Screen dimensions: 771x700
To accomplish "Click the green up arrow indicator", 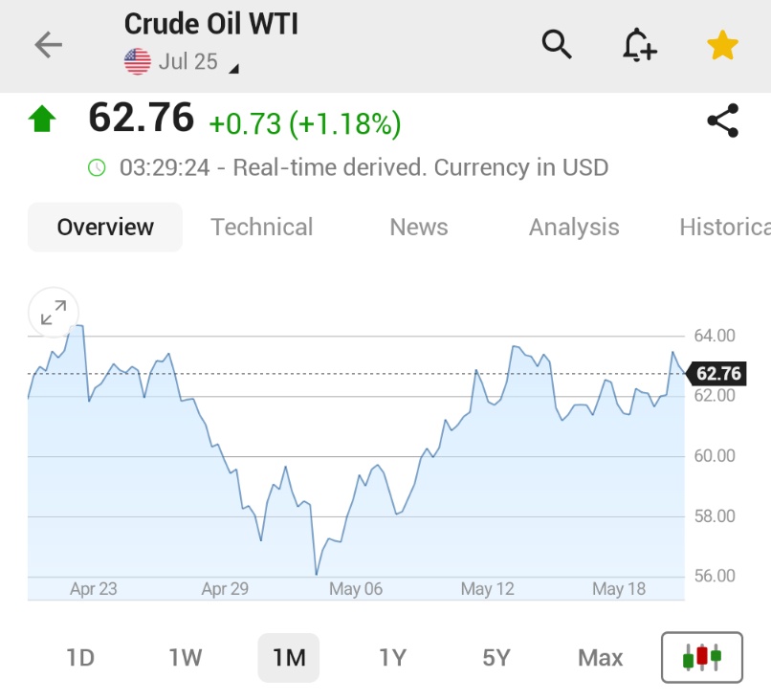I will [42, 119].
